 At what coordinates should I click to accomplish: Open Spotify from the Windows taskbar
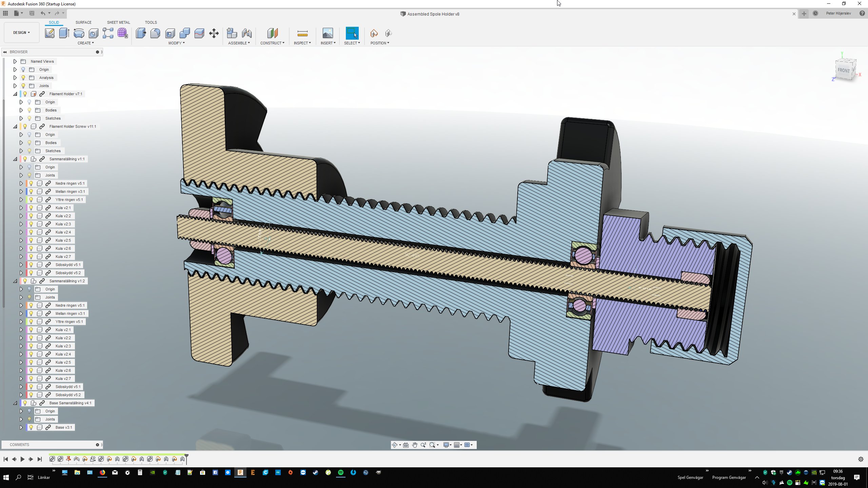pyautogui.click(x=340, y=472)
